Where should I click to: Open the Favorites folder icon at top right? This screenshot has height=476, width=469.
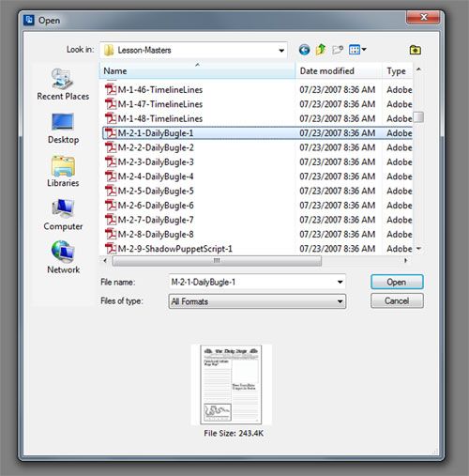[x=416, y=50]
